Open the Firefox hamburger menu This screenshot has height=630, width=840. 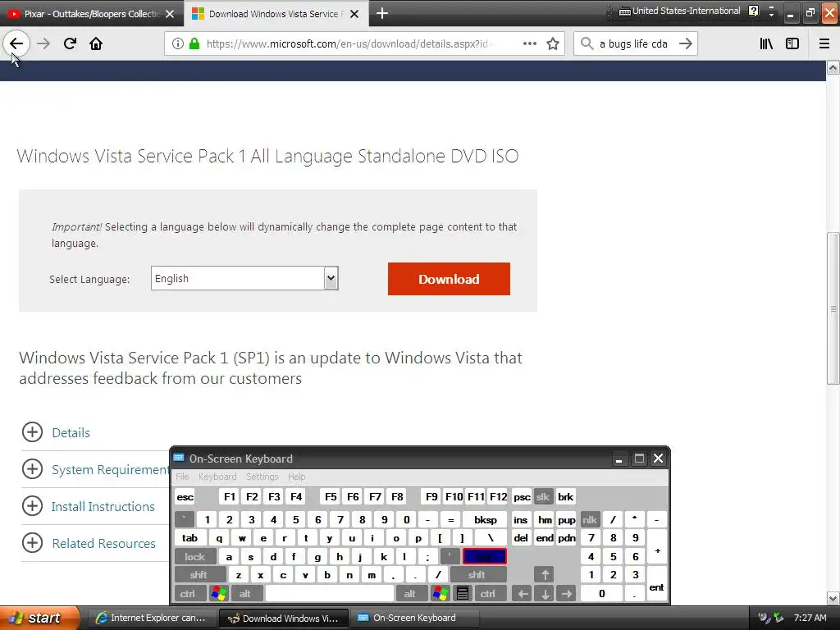824,43
